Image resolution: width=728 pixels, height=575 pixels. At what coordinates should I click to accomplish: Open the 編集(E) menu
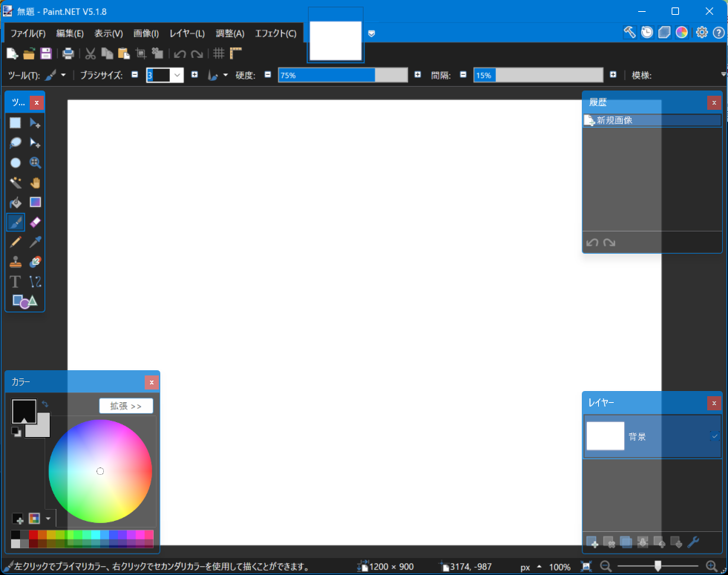(x=70, y=33)
